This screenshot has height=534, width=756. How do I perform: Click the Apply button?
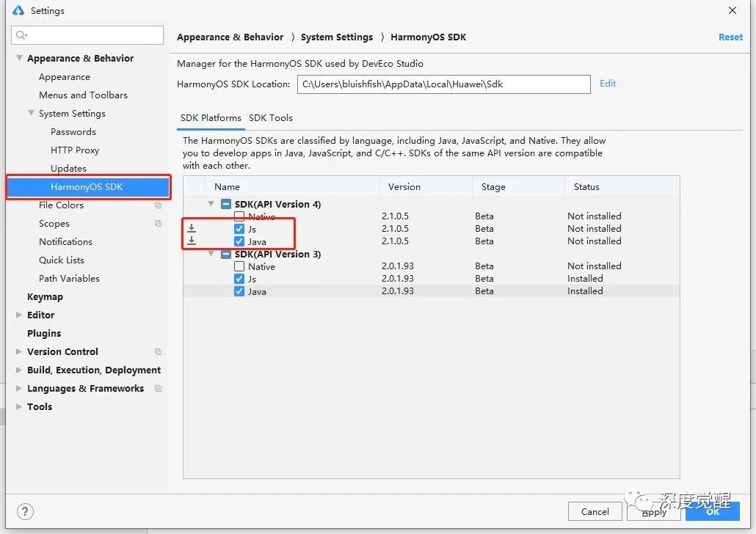[x=654, y=511]
